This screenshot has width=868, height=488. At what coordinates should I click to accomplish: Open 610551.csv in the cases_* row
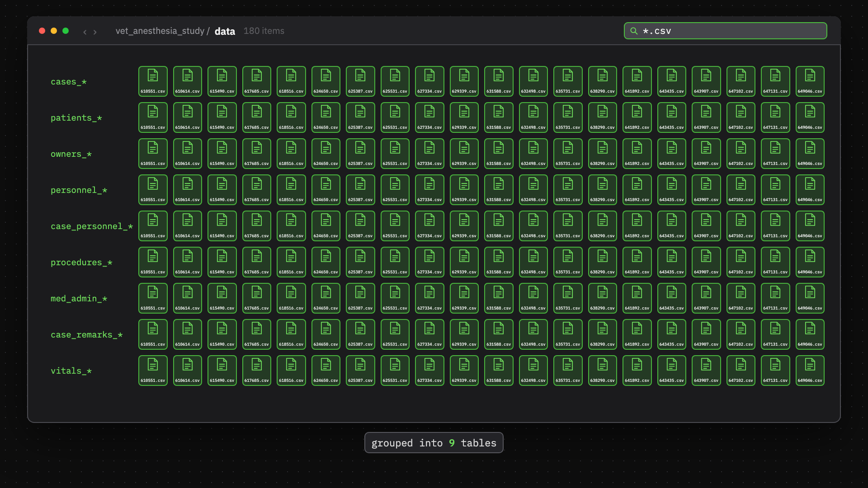[x=153, y=81]
